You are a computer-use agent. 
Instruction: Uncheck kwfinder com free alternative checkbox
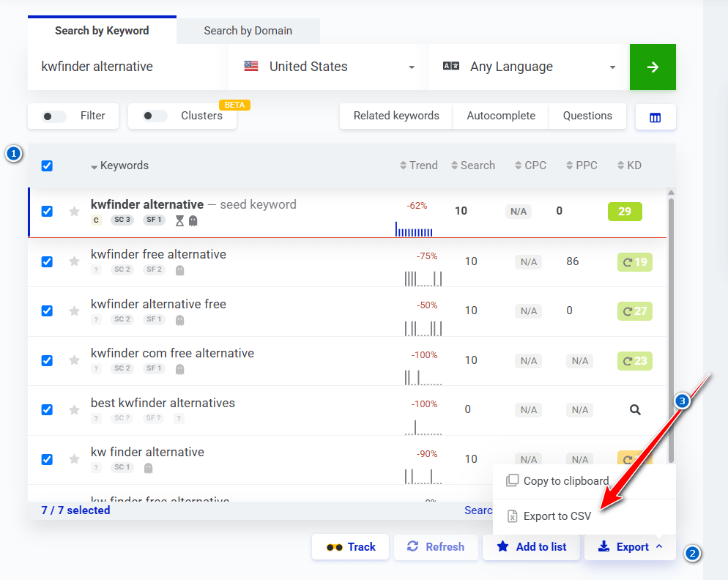(47, 360)
